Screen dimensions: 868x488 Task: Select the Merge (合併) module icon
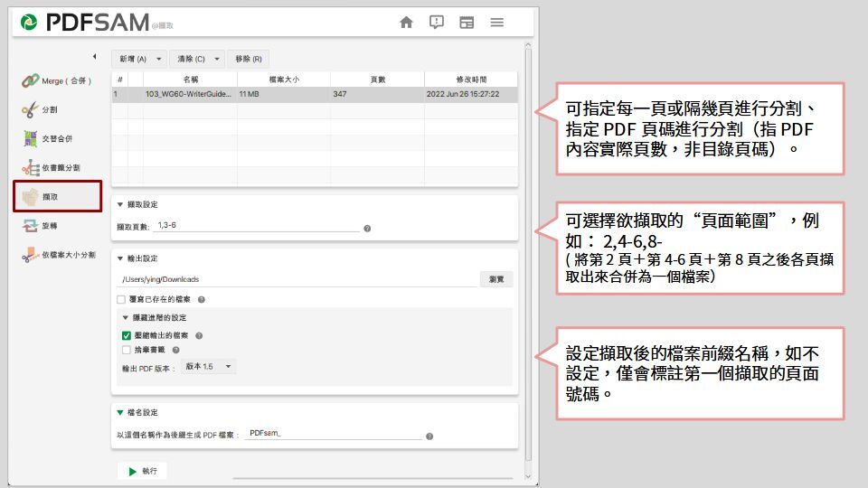click(x=30, y=80)
